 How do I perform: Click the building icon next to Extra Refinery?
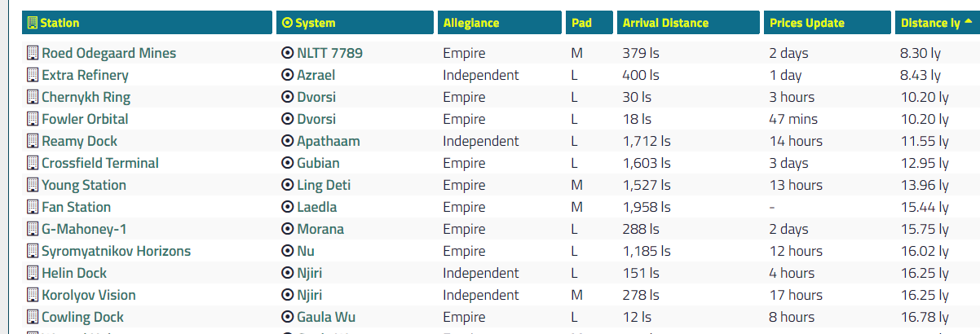(33, 75)
